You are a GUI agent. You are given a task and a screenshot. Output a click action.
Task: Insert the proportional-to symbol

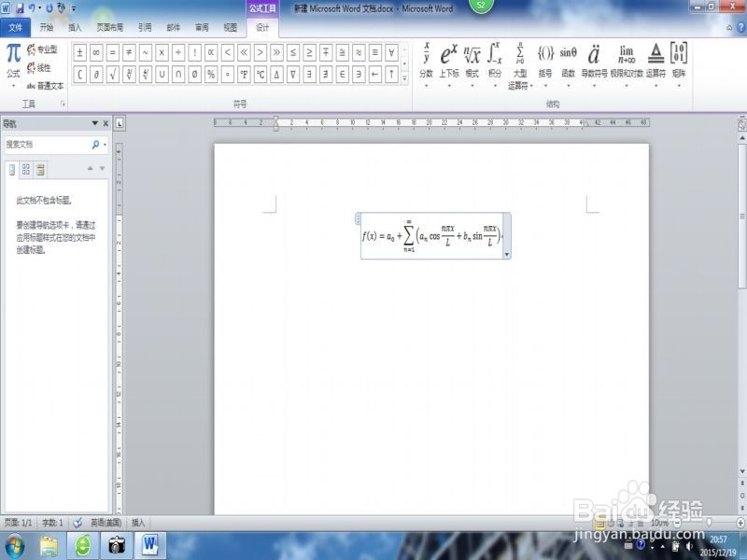[211, 52]
